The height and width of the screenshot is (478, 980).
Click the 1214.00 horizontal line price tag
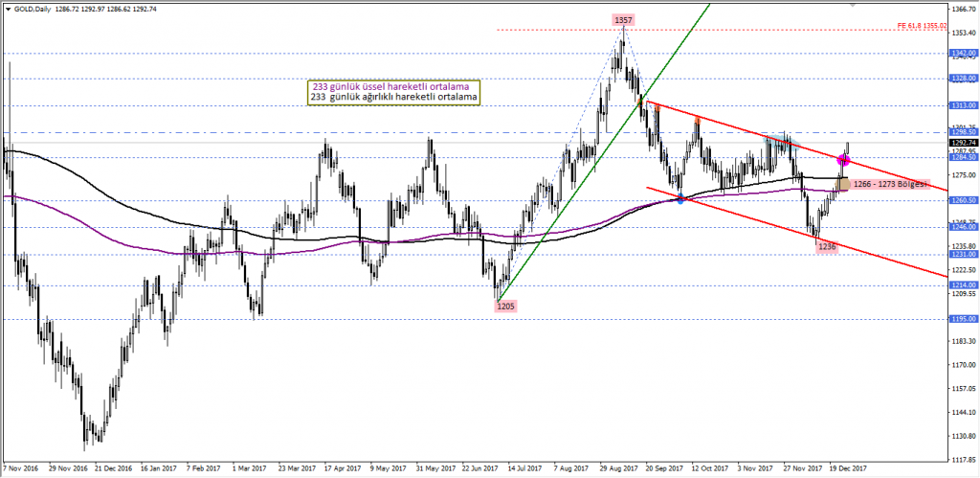pos(963,285)
